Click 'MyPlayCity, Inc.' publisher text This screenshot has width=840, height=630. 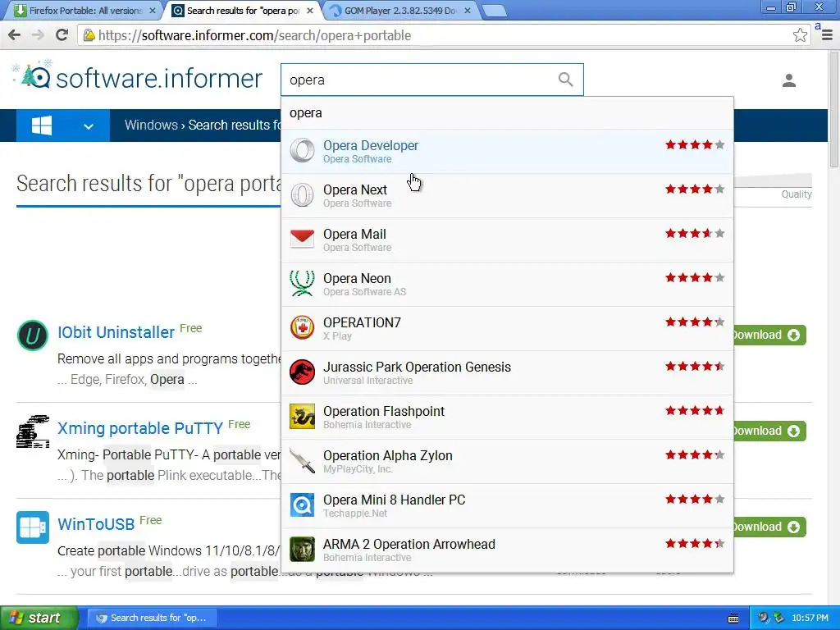coord(358,468)
